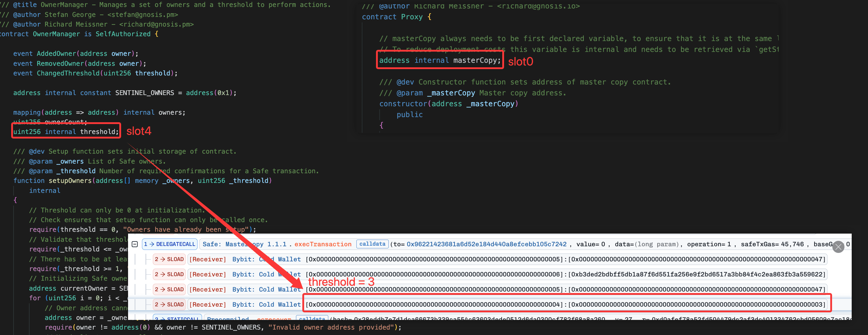Click the highlighted slot 4 SLOAD badge
This screenshot has width=868, height=335.
[169, 304]
